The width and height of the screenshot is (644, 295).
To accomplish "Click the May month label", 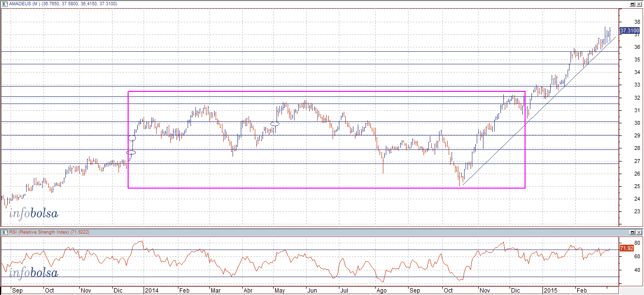I will tap(280, 291).
